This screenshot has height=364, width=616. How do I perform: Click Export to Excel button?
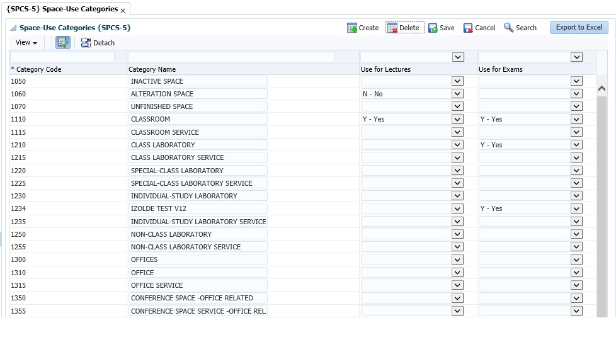[x=578, y=27]
